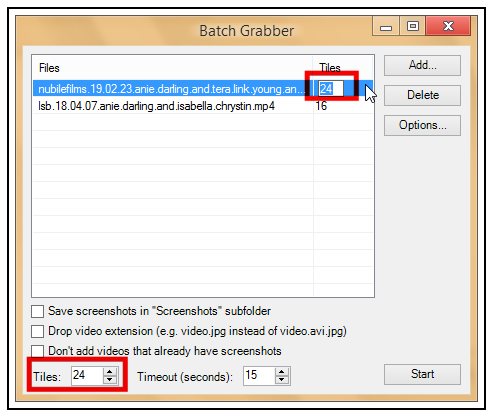Minimize the Batch Grabber window

tap(386, 27)
